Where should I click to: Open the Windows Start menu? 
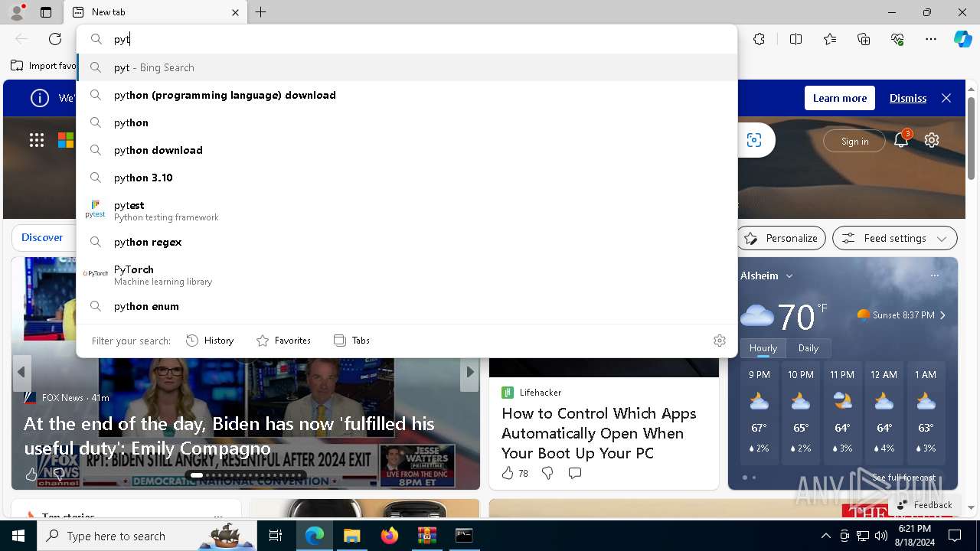pyautogui.click(x=18, y=536)
